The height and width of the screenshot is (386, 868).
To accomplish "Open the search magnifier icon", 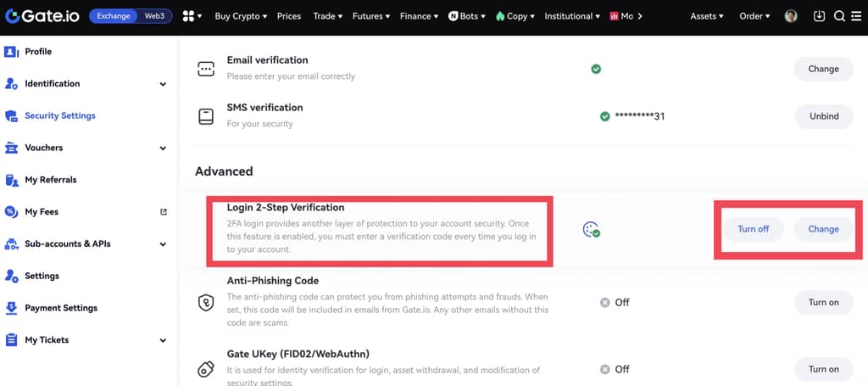I will pyautogui.click(x=839, y=16).
